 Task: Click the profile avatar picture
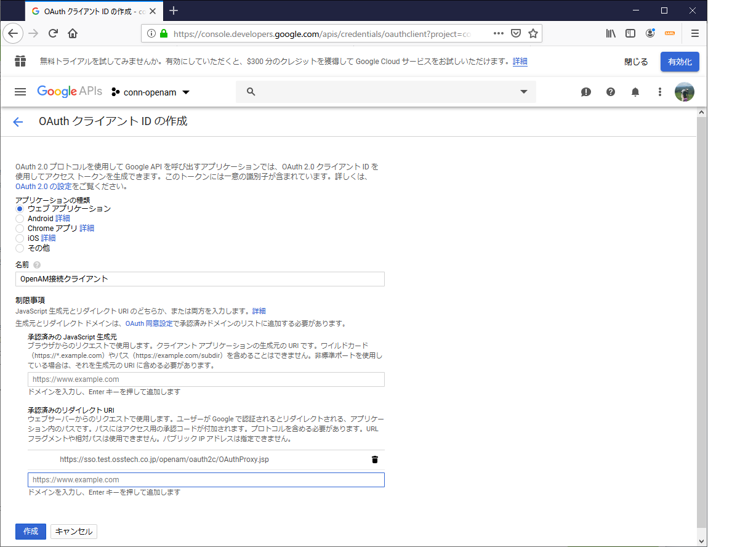tap(684, 91)
